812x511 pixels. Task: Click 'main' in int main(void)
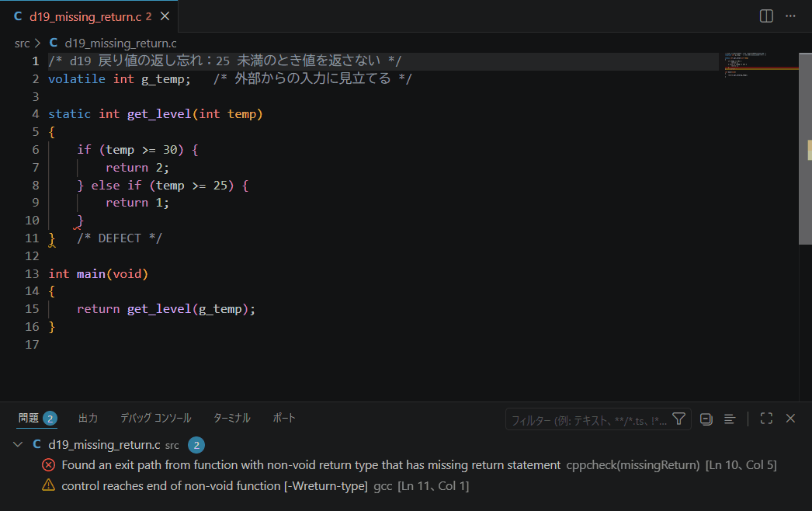[x=91, y=273]
